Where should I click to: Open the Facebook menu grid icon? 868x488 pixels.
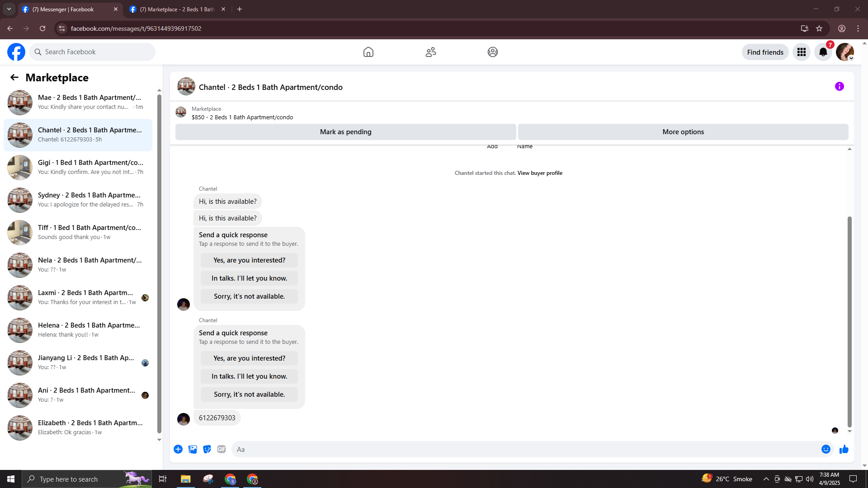click(802, 52)
